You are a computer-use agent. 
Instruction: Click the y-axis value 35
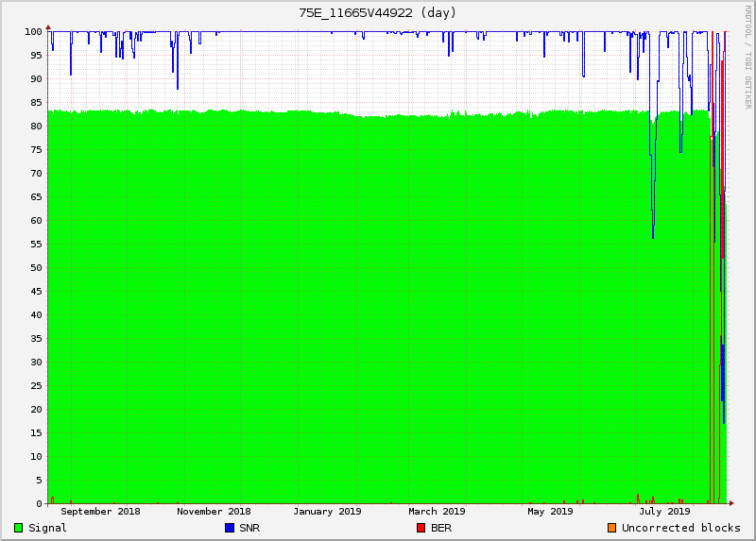[36, 339]
